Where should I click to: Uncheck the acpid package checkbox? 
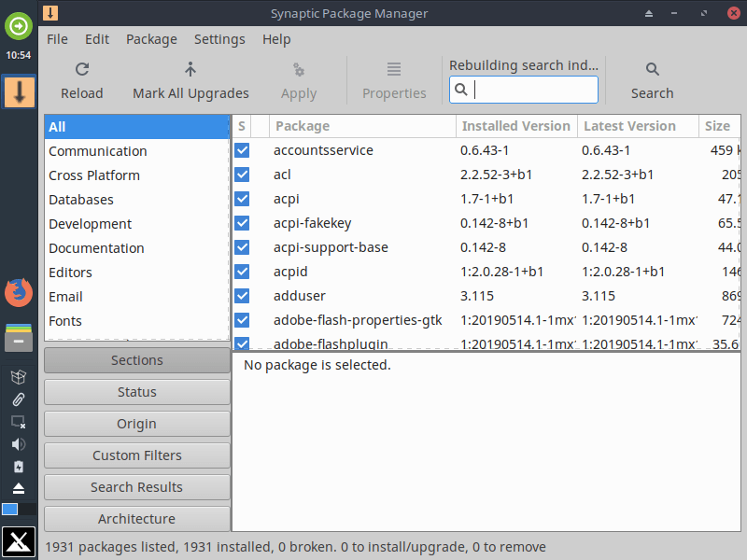click(242, 272)
